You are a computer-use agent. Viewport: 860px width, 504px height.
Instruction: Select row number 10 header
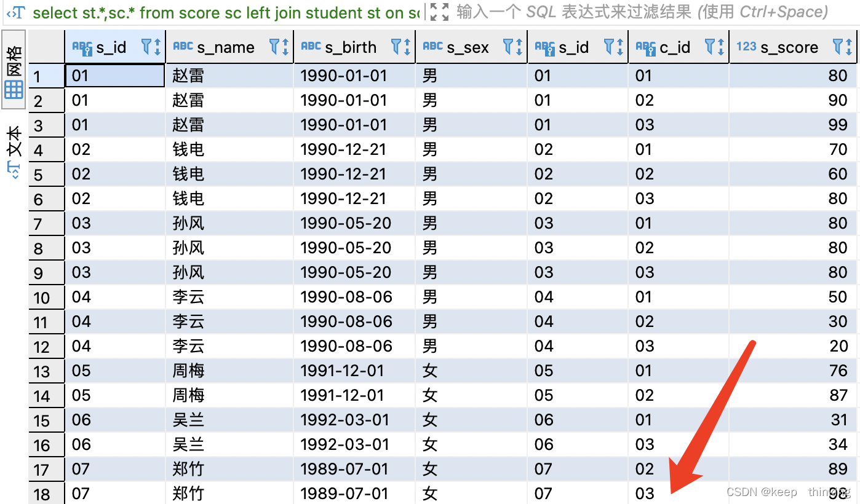pyautogui.click(x=47, y=297)
